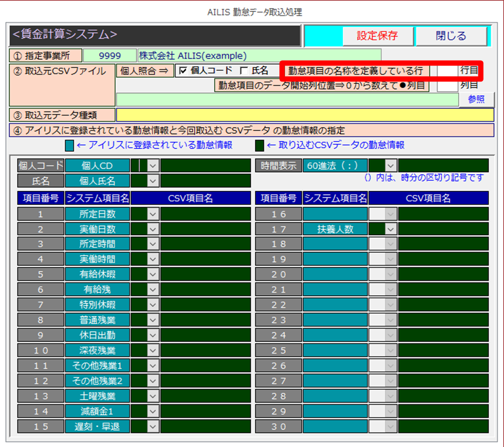Select the yellow 取込元データ種類 field
This screenshot has width=504, height=447.
tap(305, 115)
